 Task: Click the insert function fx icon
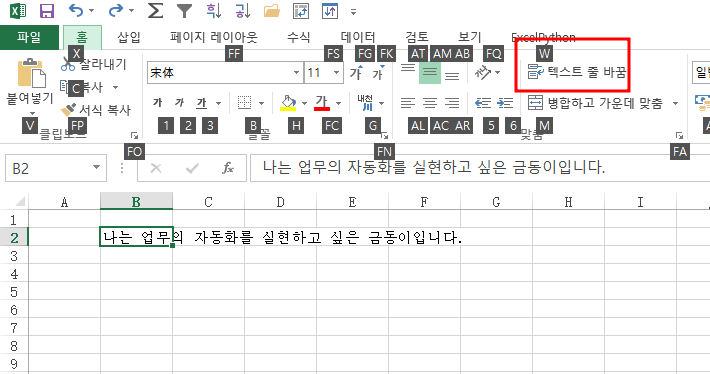click(x=228, y=168)
